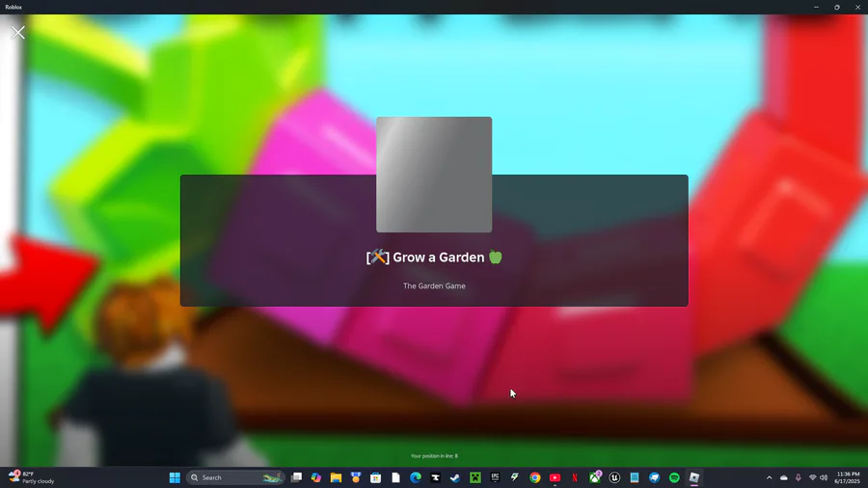The width and height of the screenshot is (868, 488).
Task: Open File Explorer folder icon
Action: click(x=336, y=477)
